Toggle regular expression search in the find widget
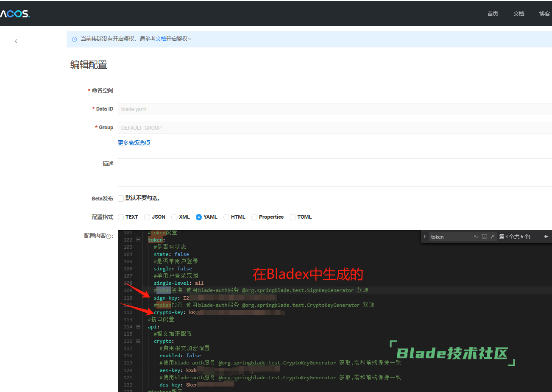The height and width of the screenshot is (392, 552). click(492, 236)
